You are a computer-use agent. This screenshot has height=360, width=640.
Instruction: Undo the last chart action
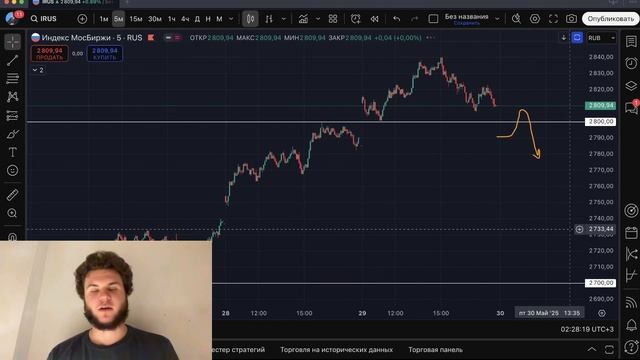[x=396, y=19]
